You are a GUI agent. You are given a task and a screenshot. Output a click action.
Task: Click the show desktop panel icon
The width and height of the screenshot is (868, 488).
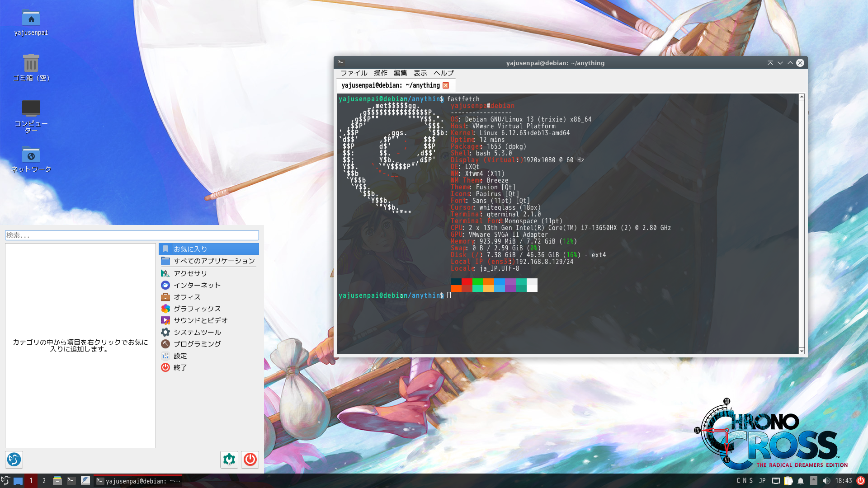[18, 481]
